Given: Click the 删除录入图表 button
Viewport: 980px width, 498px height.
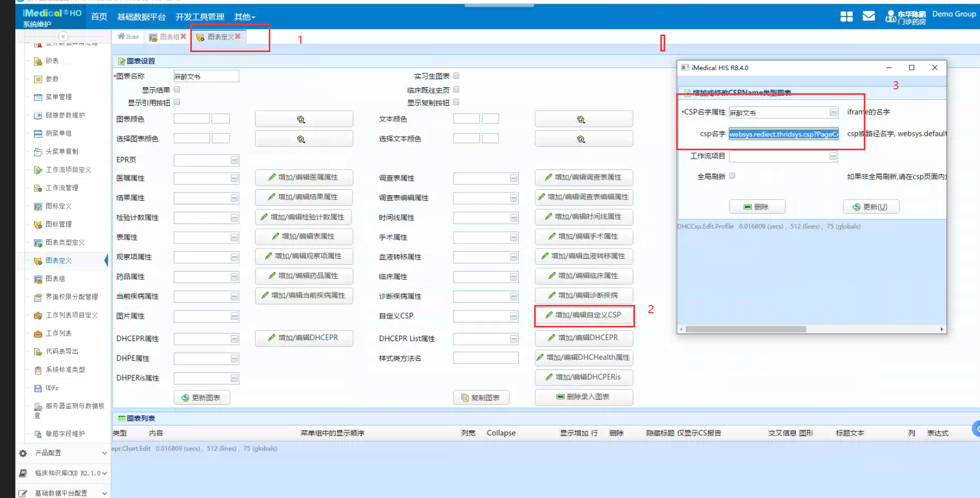Looking at the screenshot, I should pos(584,397).
